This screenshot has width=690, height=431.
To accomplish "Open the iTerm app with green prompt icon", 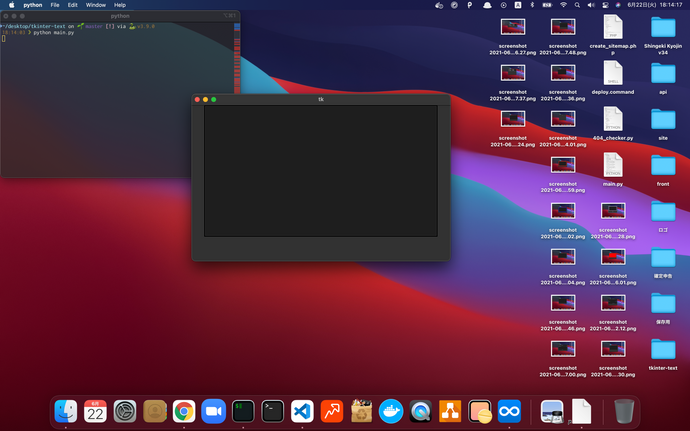I will click(243, 411).
